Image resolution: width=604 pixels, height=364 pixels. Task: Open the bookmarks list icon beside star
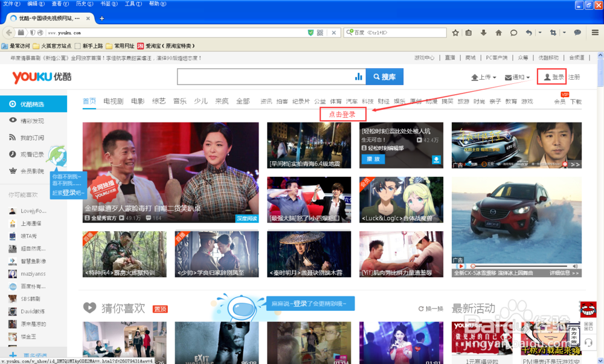(469, 33)
